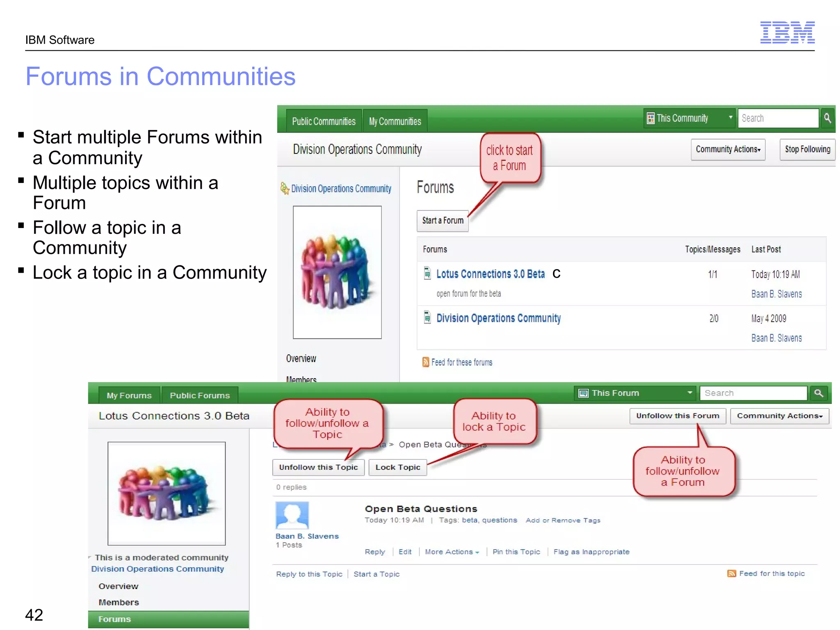Click in the Communities search field
Viewport: 840px width, 630px height.
[x=778, y=118]
